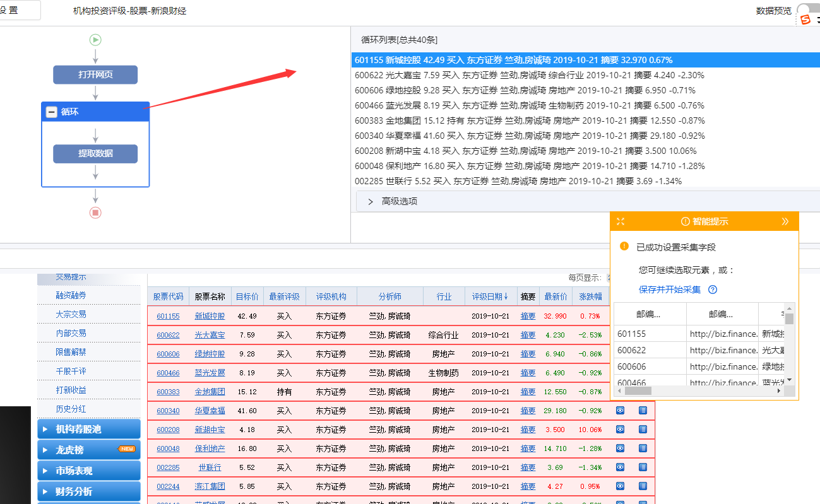Click the eye icon in the 滨江集团 row
Viewport: 820px width, 504px height.
tap(620, 486)
